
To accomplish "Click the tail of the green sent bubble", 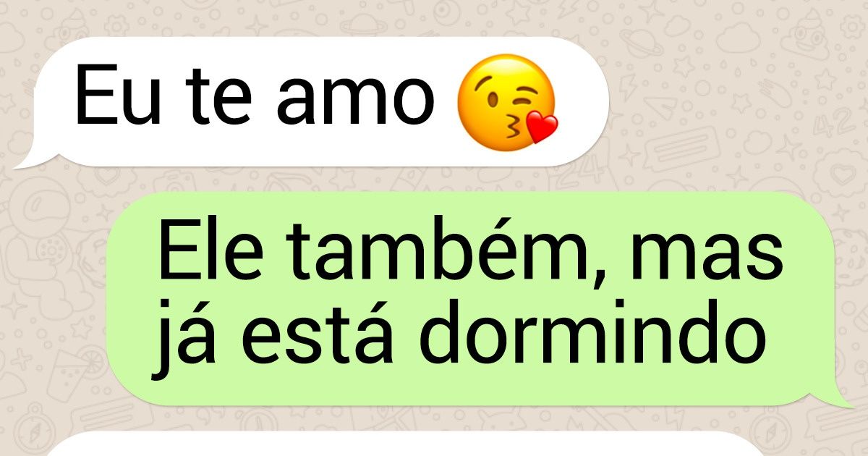I will coord(845,397).
